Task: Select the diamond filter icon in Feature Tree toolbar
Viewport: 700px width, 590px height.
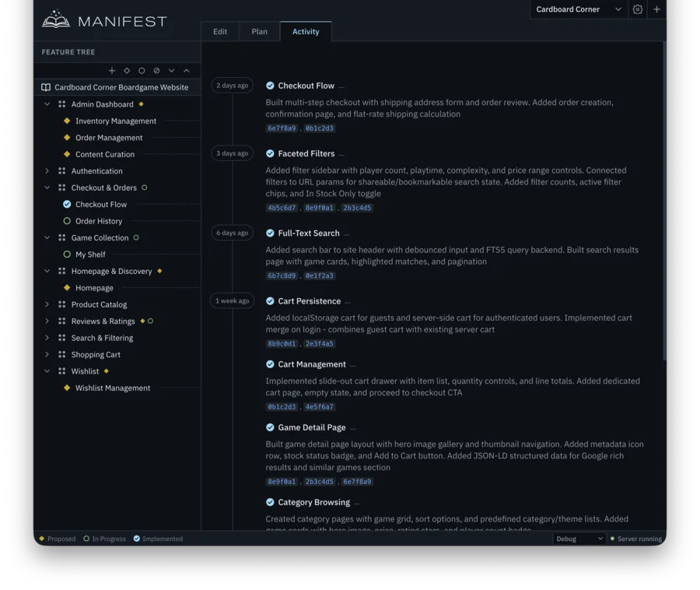Action: 127,70
